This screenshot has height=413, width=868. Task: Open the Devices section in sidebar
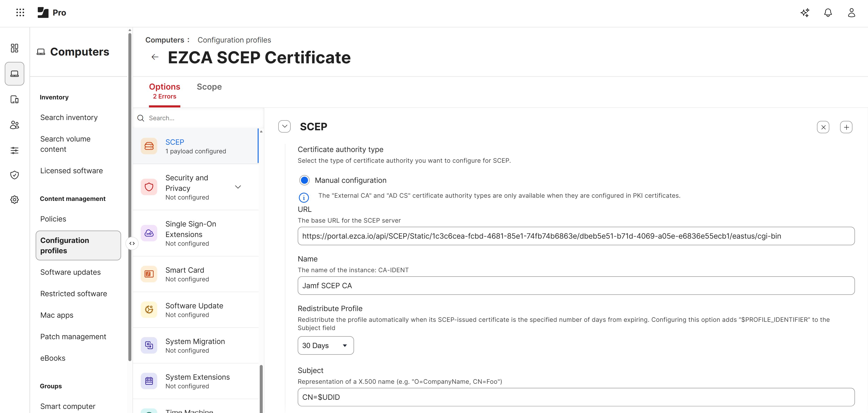point(14,99)
